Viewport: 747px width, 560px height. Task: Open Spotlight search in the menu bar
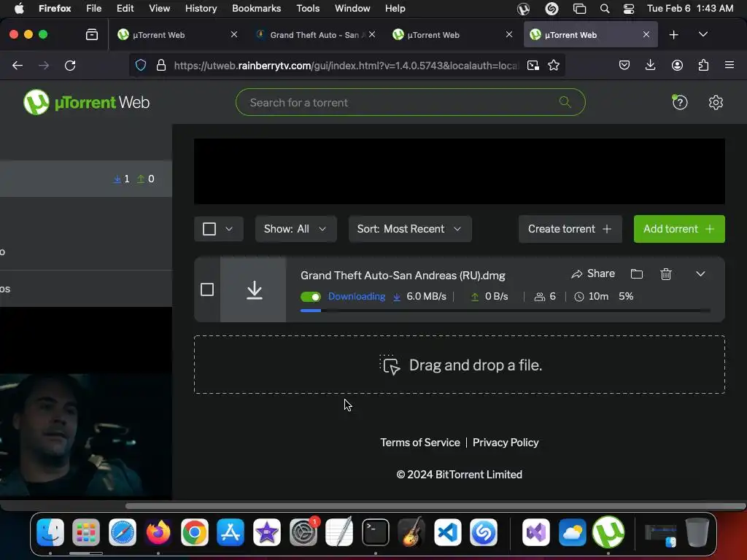605,9
